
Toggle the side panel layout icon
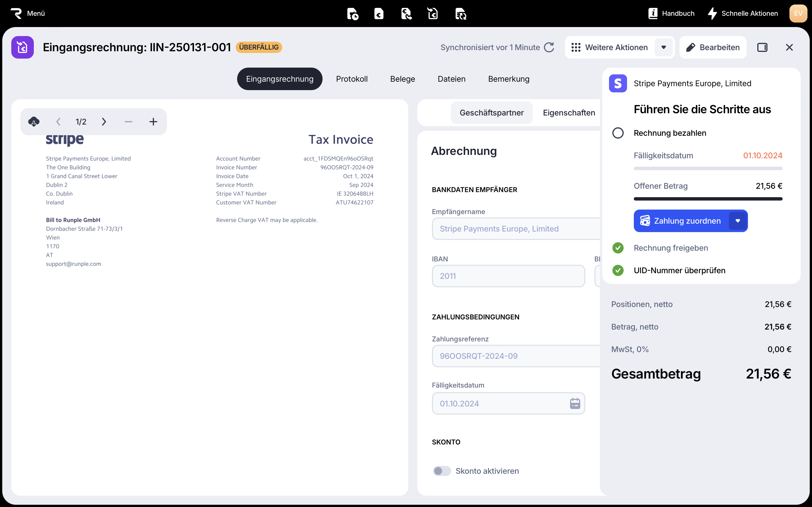coord(762,47)
